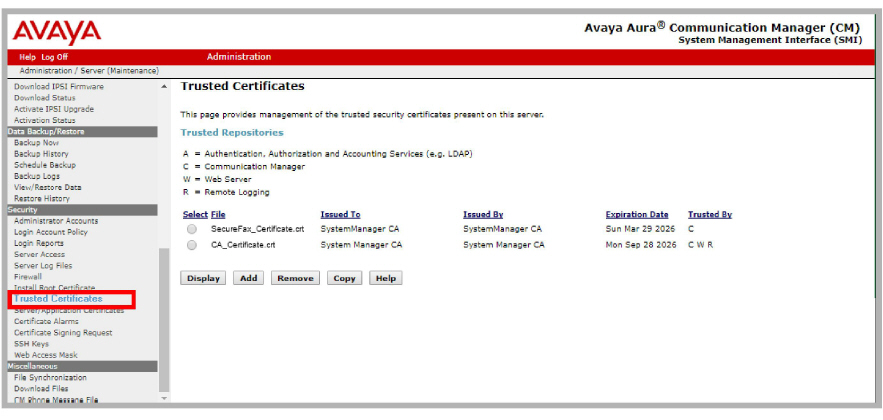This screenshot has width=883, height=420.
Task: Open Backup Logs page
Action: (37, 176)
